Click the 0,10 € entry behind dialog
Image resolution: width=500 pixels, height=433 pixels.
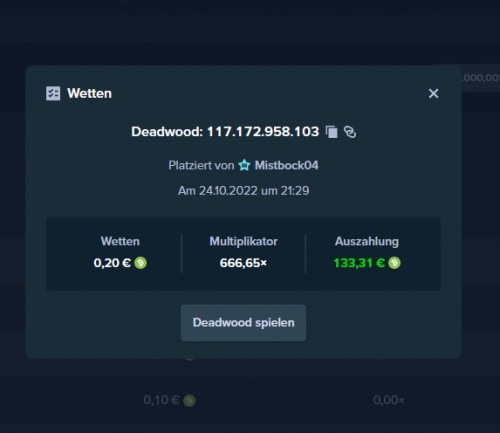point(161,400)
